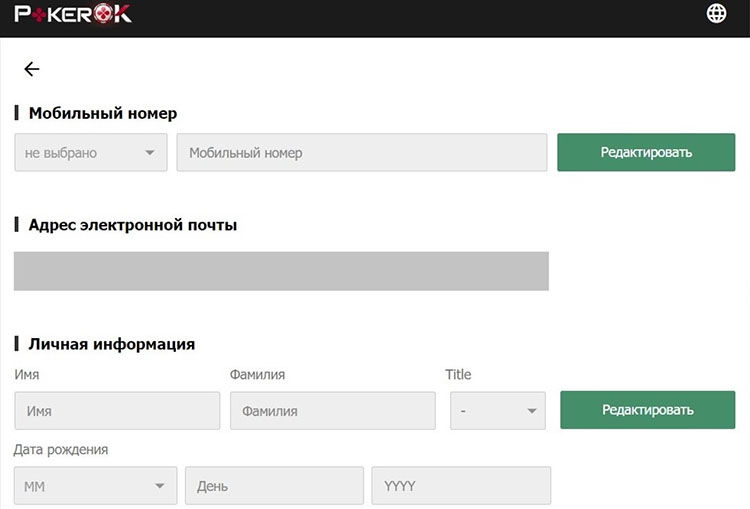Click 'Редактировать' next to mobile number
Viewport: 750px width, 509px height.
[646, 152]
